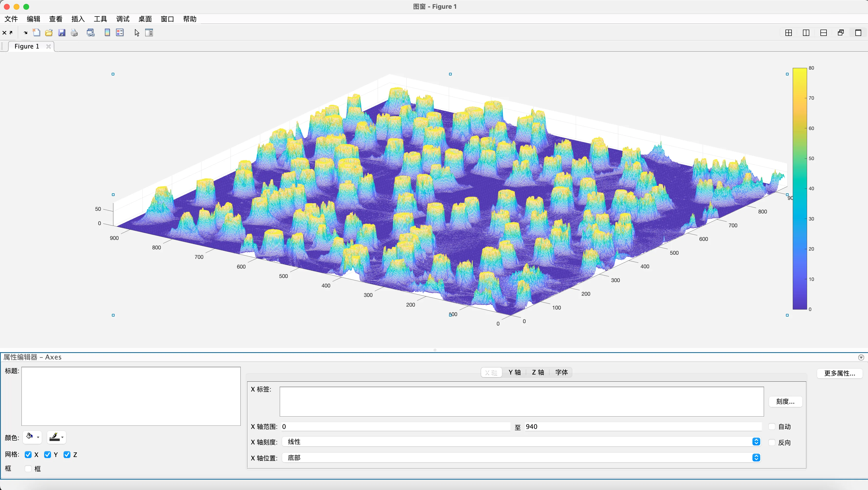
Task: Click the X axis range maximum 940 field
Action: coord(643,427)
